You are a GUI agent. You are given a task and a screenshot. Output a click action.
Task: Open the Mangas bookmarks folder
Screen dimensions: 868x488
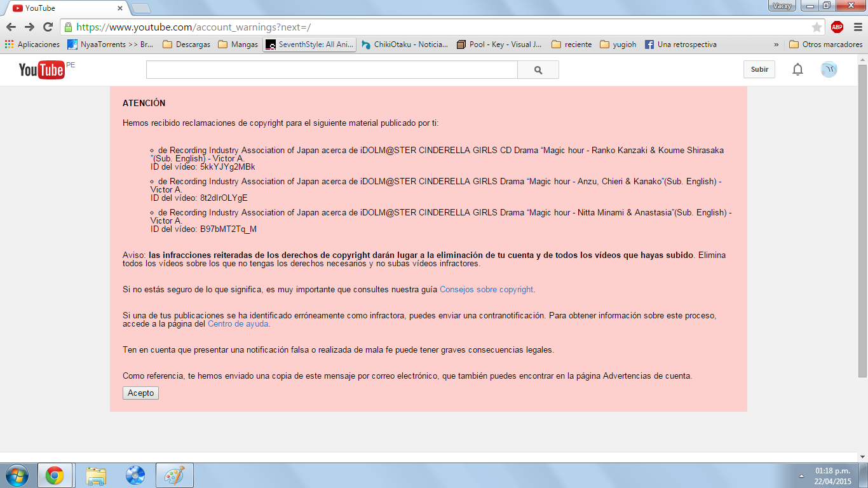coord(238,44)
